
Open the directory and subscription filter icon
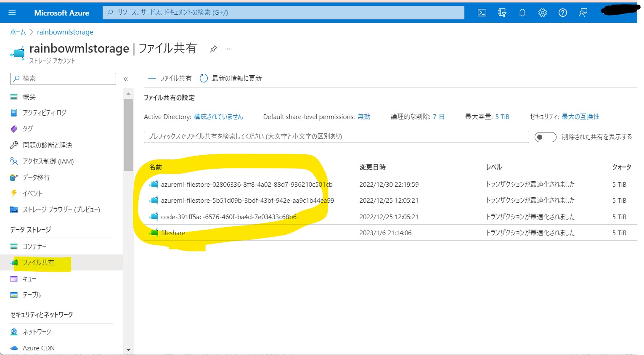502,13
